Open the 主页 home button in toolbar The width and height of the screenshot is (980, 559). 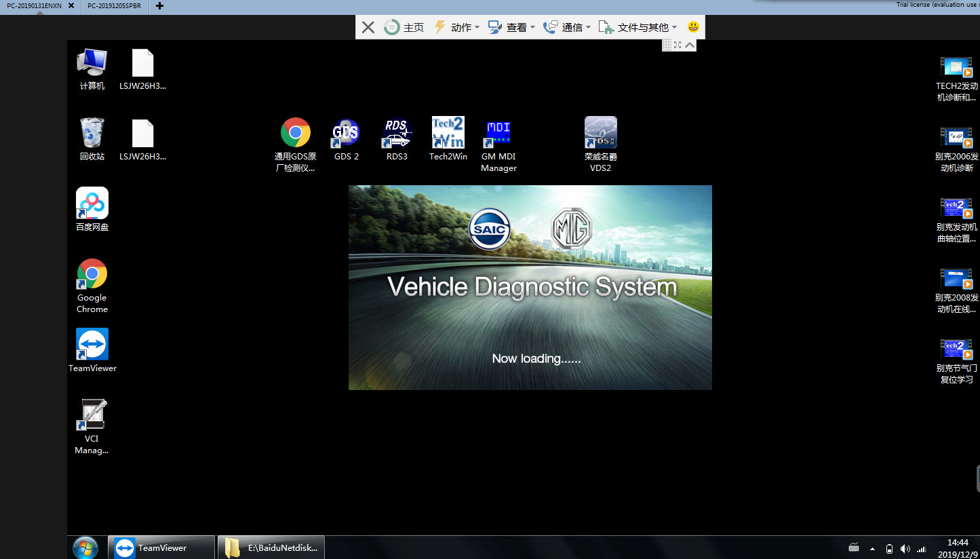404,27
